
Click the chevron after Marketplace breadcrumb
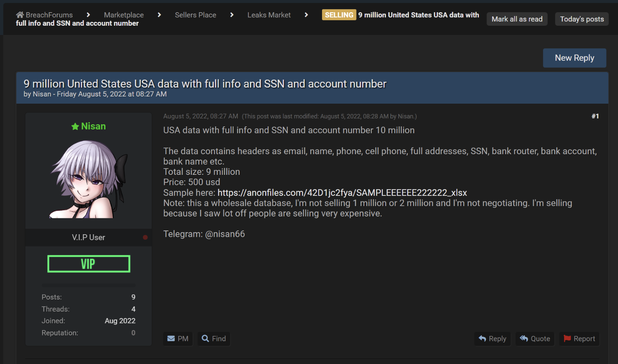[159, 15]
